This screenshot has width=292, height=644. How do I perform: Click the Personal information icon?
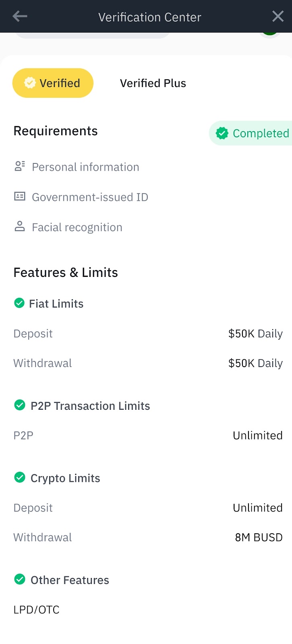pyautogui.click(x=20, y=166)
